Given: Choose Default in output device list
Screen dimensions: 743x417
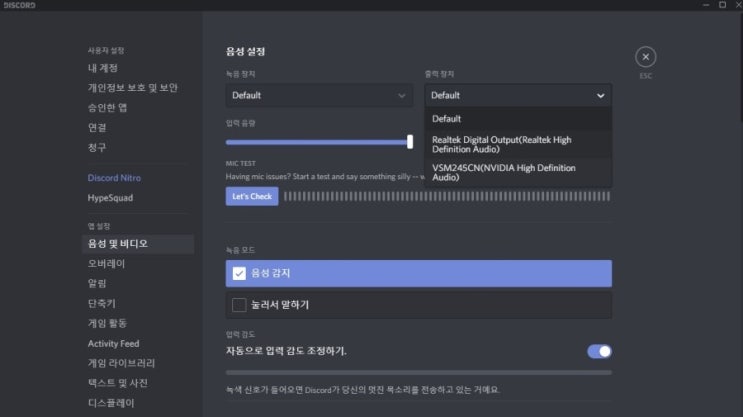Looking at the screenshot, I should 518,119.
